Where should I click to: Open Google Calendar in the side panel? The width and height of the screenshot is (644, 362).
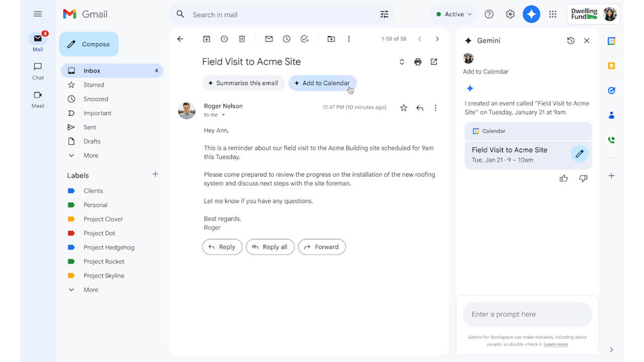point(611,40)
